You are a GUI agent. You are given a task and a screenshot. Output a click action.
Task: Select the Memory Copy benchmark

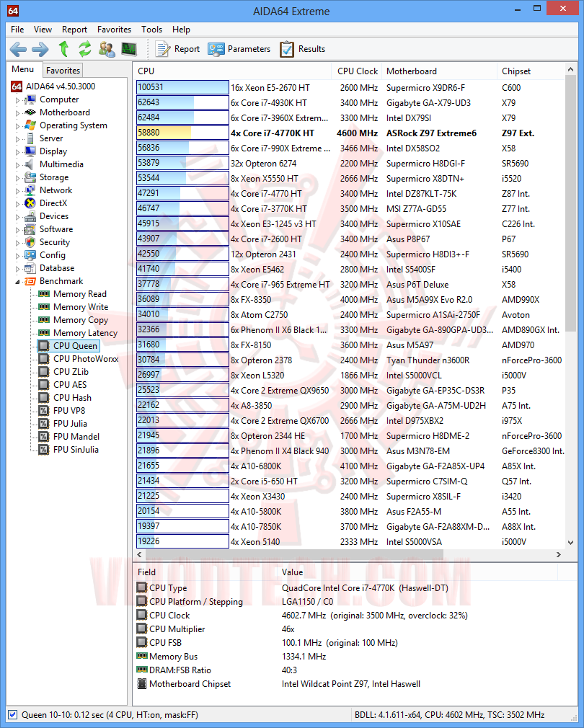80,320
